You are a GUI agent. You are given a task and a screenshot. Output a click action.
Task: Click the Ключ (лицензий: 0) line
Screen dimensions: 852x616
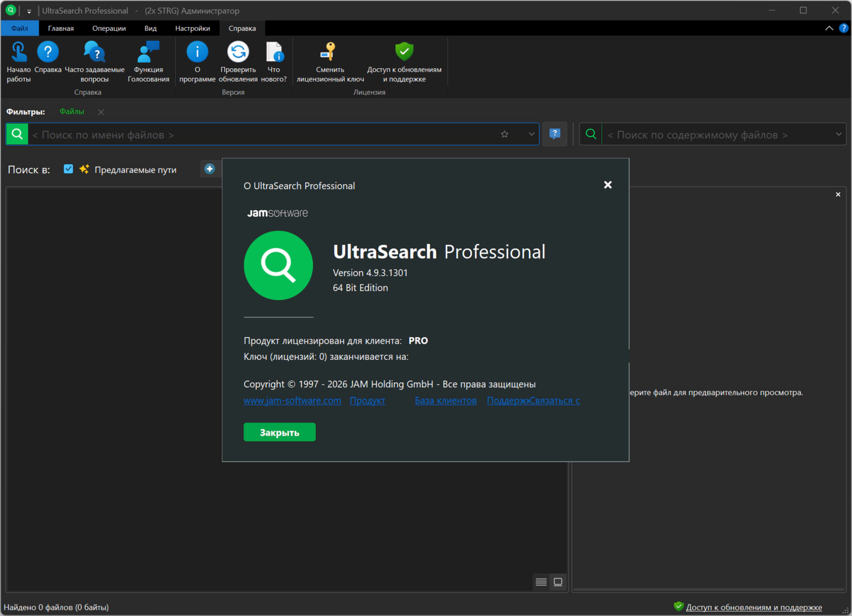click(x=326, y=357)
